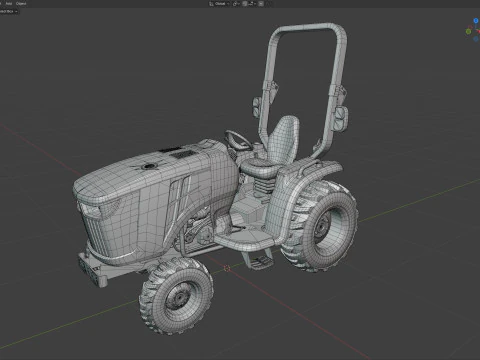Click the green Y axis on the navigation gizmo

click(x=468, y=31)
